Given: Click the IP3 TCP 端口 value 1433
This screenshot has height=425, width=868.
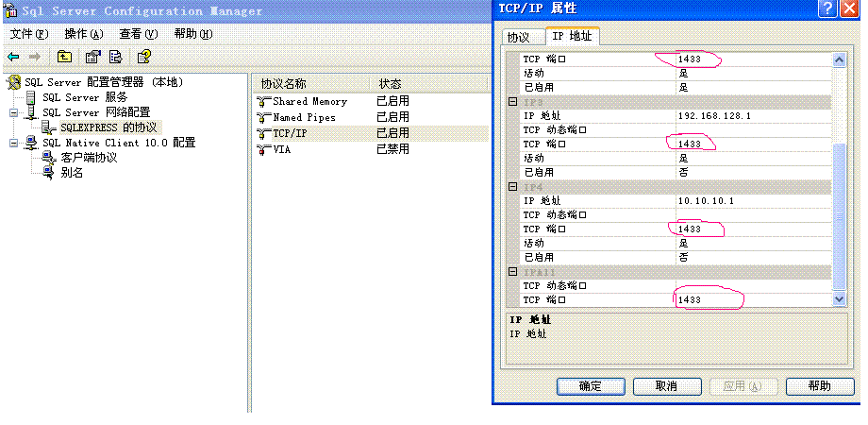Looking at the screenshot, I should 690,144.
